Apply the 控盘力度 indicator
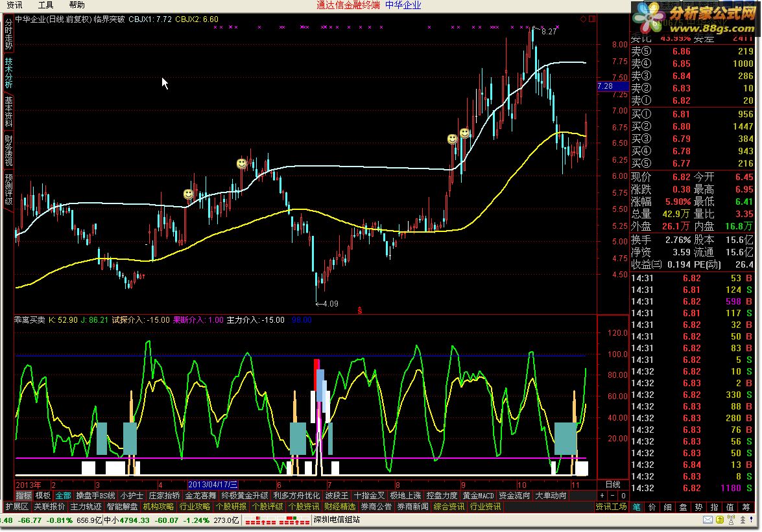Screen dimensions: 762x532 (x=442, y=496)
